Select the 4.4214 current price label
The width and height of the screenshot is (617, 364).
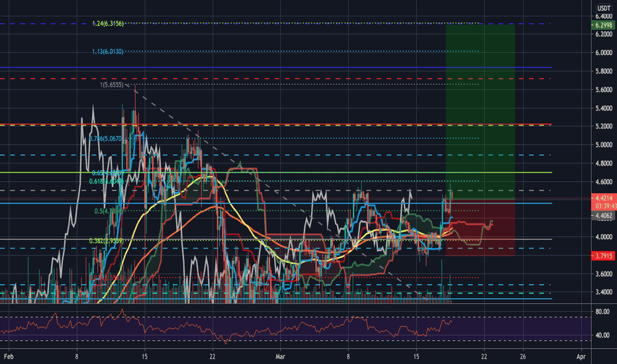click(x=604, y=198)
